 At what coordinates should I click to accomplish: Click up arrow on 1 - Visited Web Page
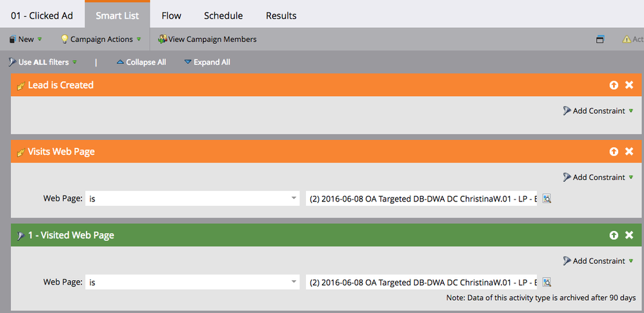point(614,235)
